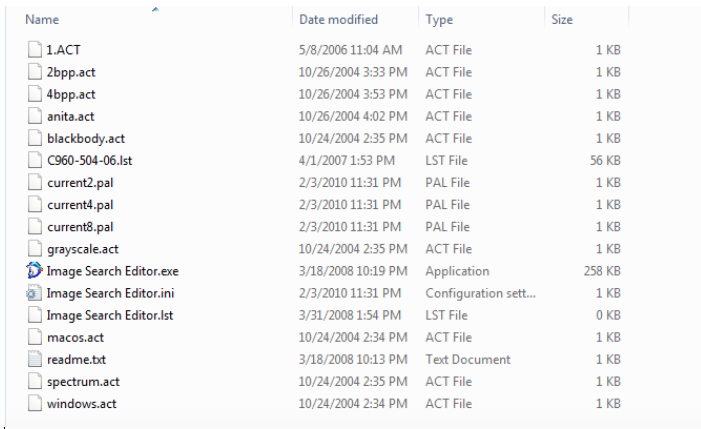The width and height of the screenshot is (701, 429).
Task: Click the C960-504-06.lst file icon
Action: point(34,160)
